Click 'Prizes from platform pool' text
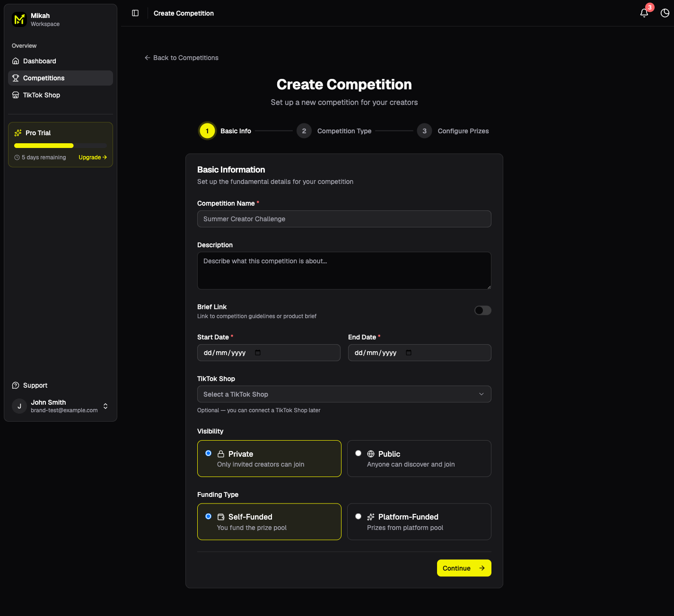Screen dimensions: 674x616 (405, 528)
